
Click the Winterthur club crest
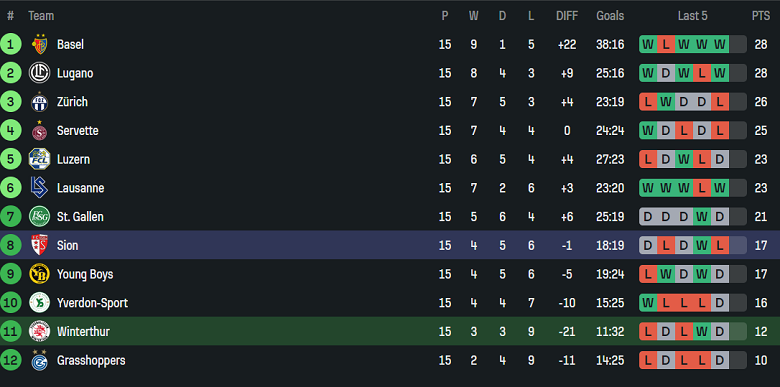[39, 332]
